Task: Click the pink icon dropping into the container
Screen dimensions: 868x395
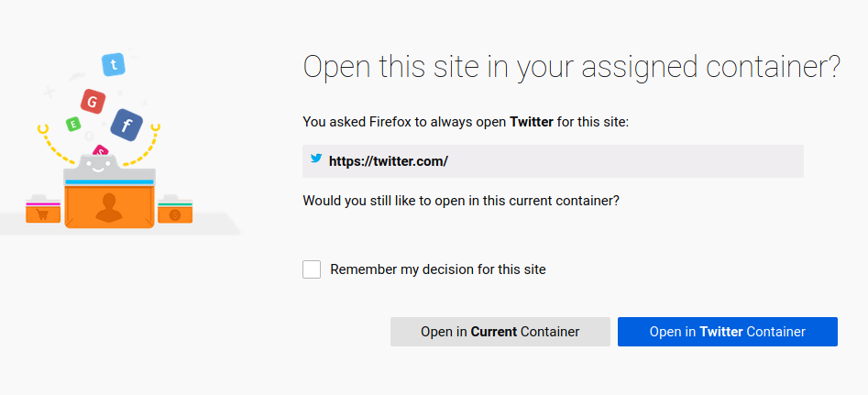Action: coord(101,151)
